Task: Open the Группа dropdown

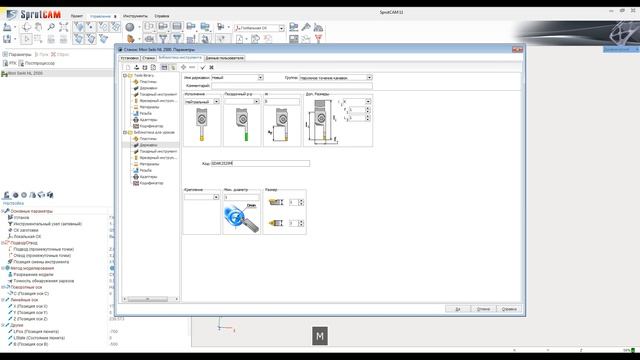Action: [x=369, y=78]
